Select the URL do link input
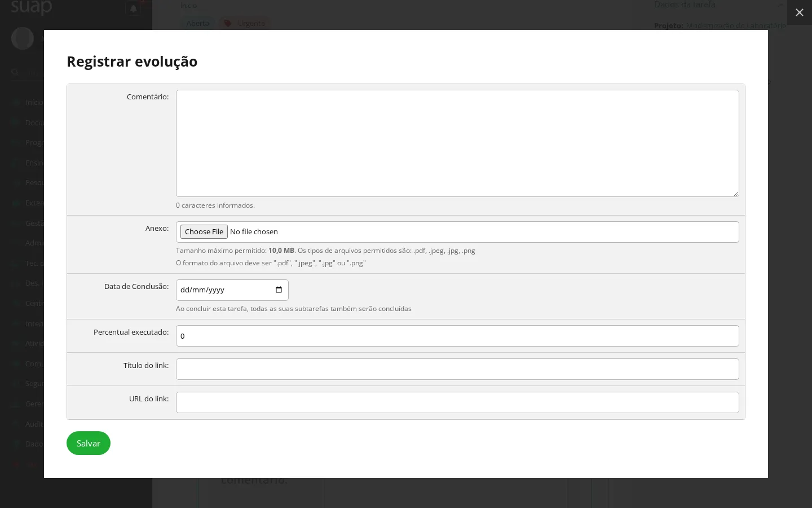This screenshot has width=812, height=508. click(457, 402)
